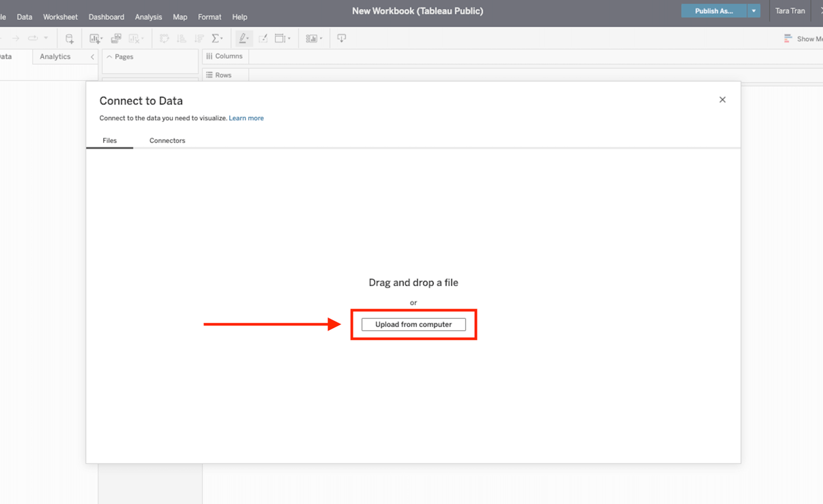Open the Format menu
Image resolution: width=823 pixels, height=504 pixels.
[x=210, y=17]
